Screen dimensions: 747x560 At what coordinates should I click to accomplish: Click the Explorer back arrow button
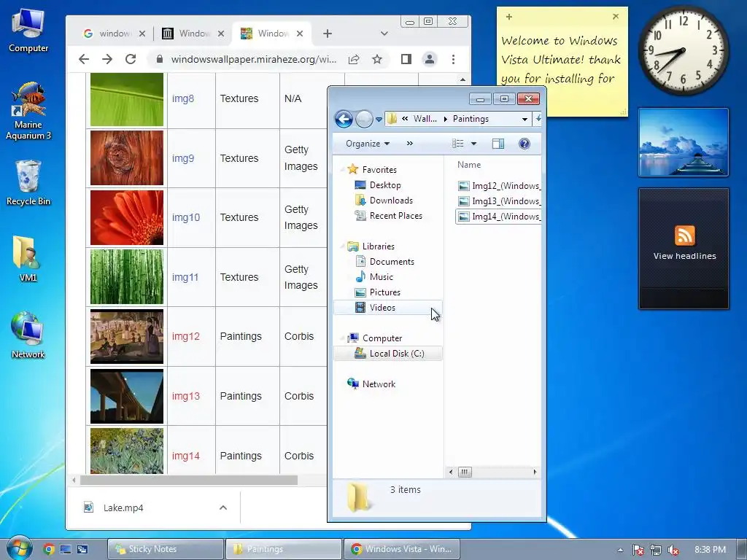(x=344, y=119)
